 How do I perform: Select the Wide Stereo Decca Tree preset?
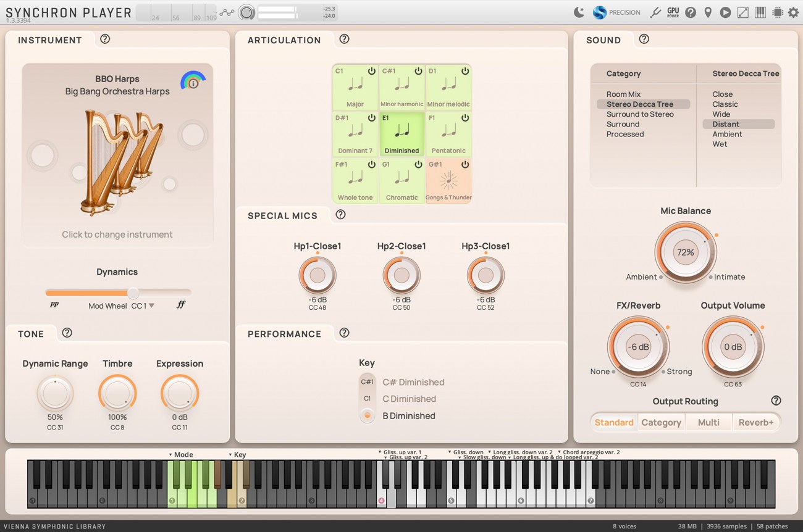721,114
